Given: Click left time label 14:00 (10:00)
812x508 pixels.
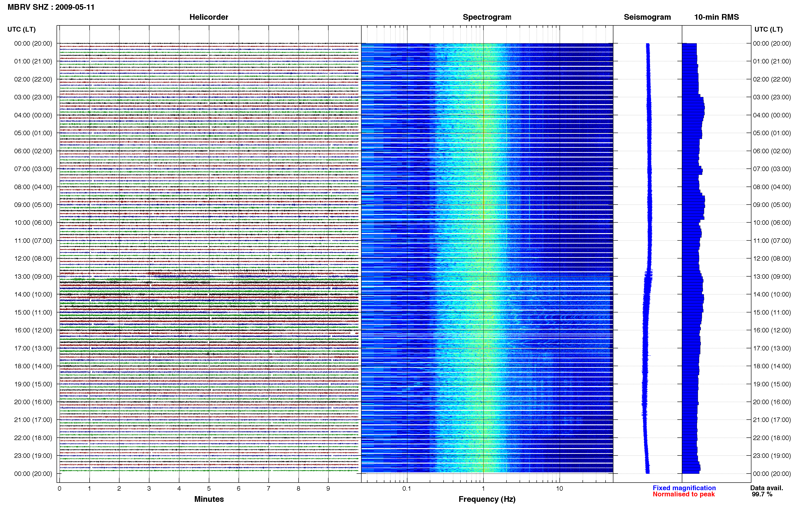Looking at the screenshot, I should tap(33, 294).
